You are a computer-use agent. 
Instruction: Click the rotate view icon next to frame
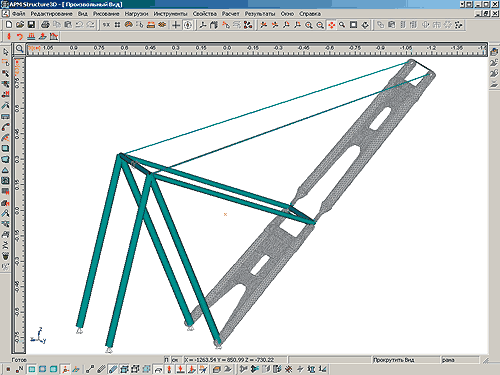coord(365,25)
